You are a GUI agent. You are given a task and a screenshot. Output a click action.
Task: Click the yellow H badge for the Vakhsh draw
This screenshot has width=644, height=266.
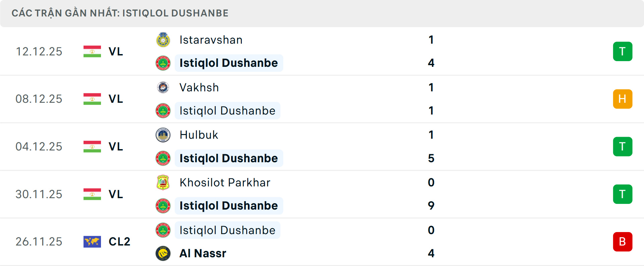coord(623,99)
